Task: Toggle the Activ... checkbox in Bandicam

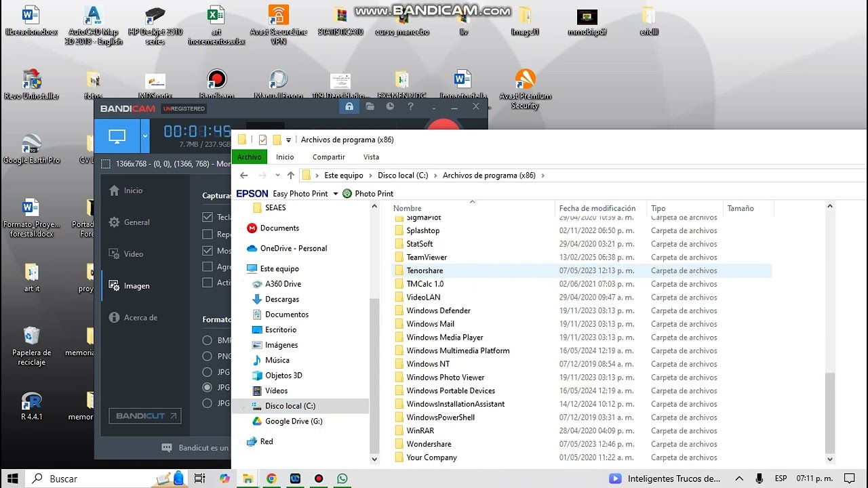Action: point(208,283)
